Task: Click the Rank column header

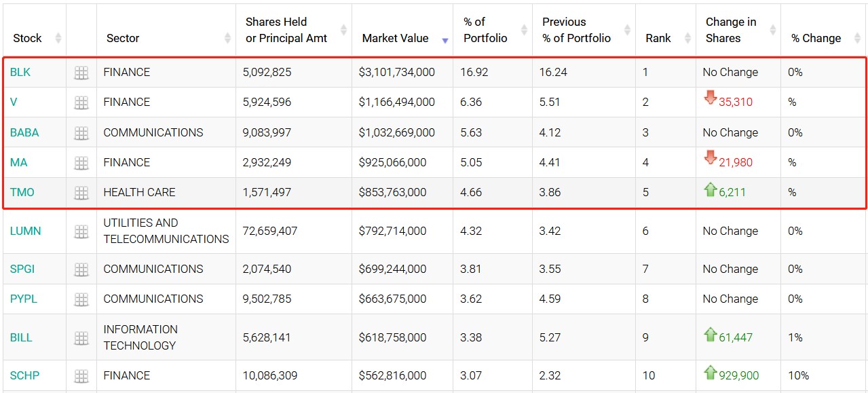Action: pyautogui.click(x=658, y=38)
